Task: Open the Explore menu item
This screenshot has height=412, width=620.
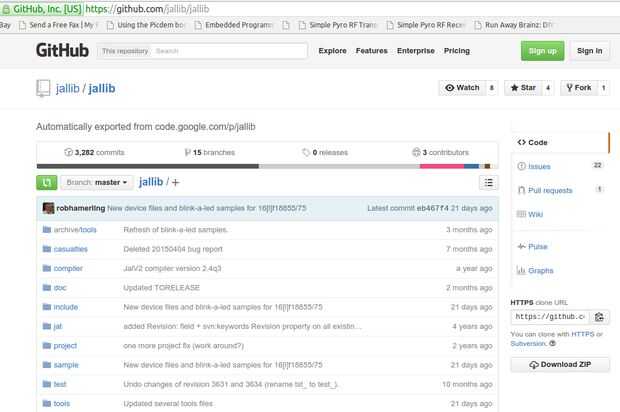Action: click(x=333, y=51)
